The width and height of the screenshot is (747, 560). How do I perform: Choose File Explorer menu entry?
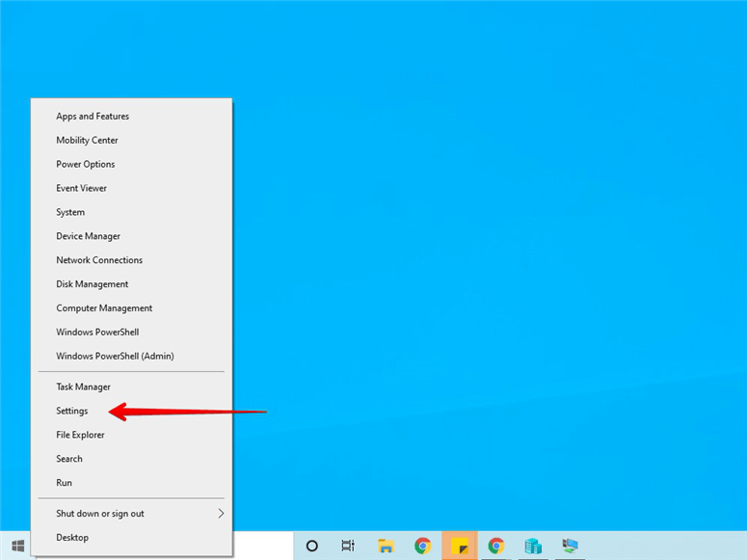click(131, 435)
